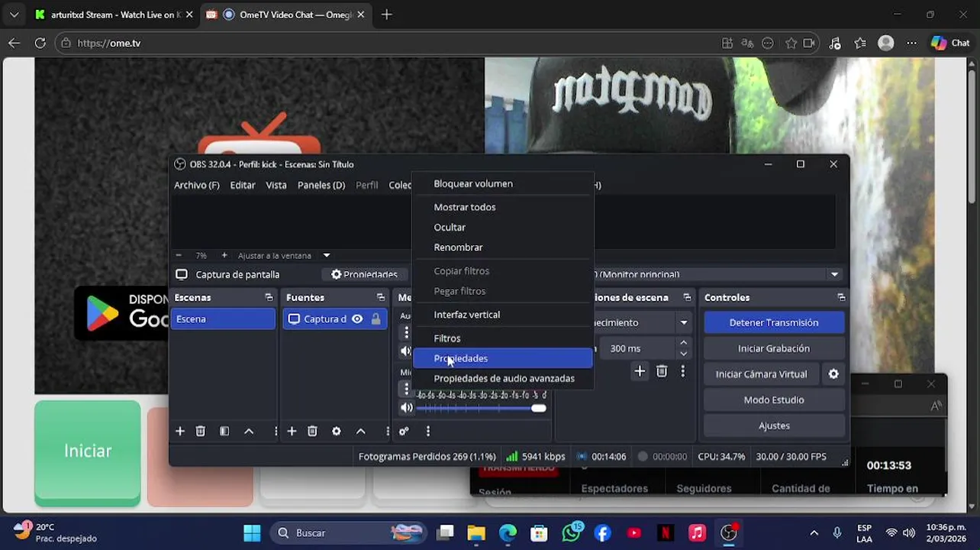Screen dimensions: 980x550
Task: Move the scene up in the Escenas toolbar
Action: point(249,432)
